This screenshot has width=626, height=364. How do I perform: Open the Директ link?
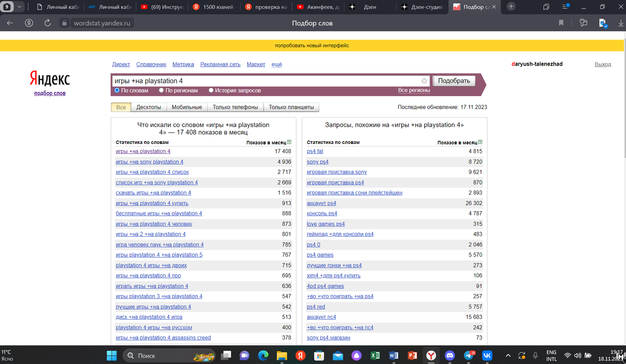121,64
